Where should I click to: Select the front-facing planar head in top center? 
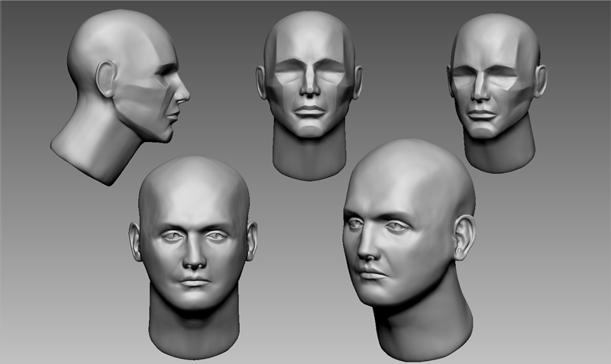pyautogui.click(x=309, y=95)
